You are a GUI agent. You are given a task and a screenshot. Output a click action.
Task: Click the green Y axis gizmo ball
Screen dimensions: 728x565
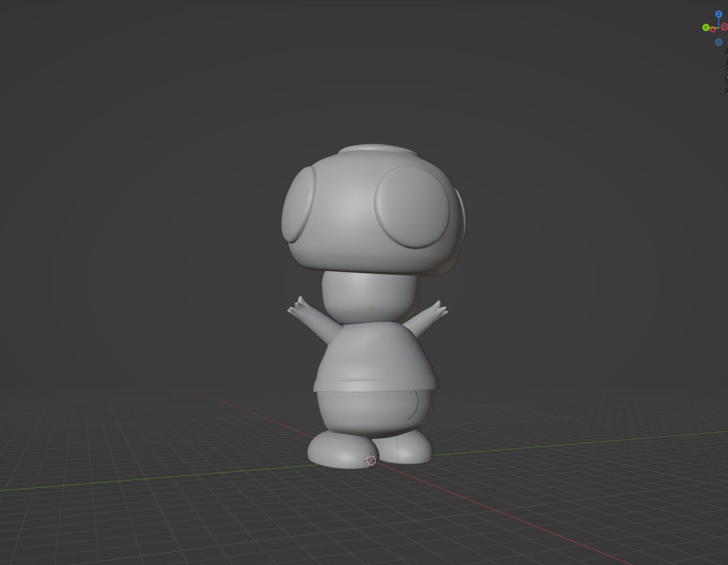[x=706, y=27]
